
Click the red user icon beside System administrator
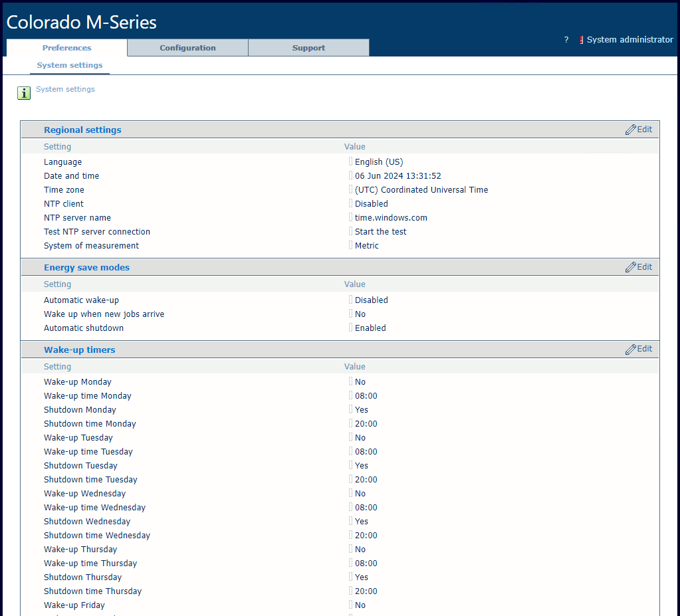[x=582, y=40]
